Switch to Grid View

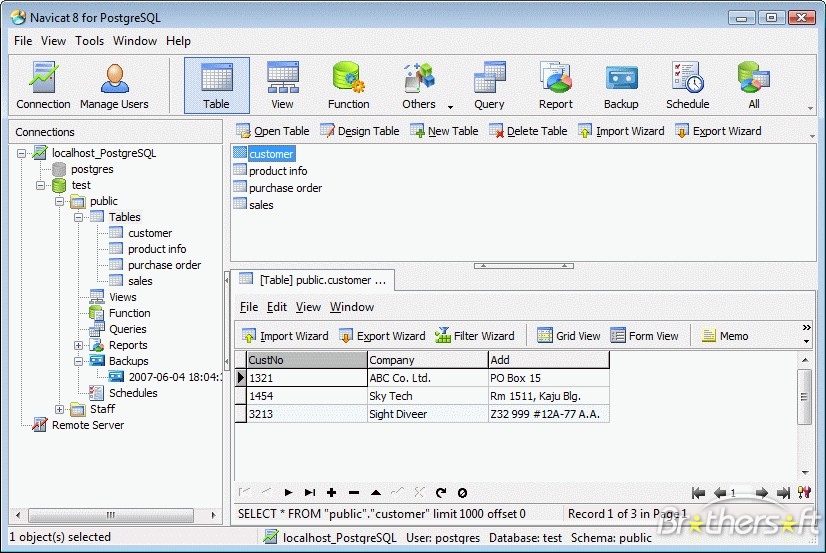point(568,336)
